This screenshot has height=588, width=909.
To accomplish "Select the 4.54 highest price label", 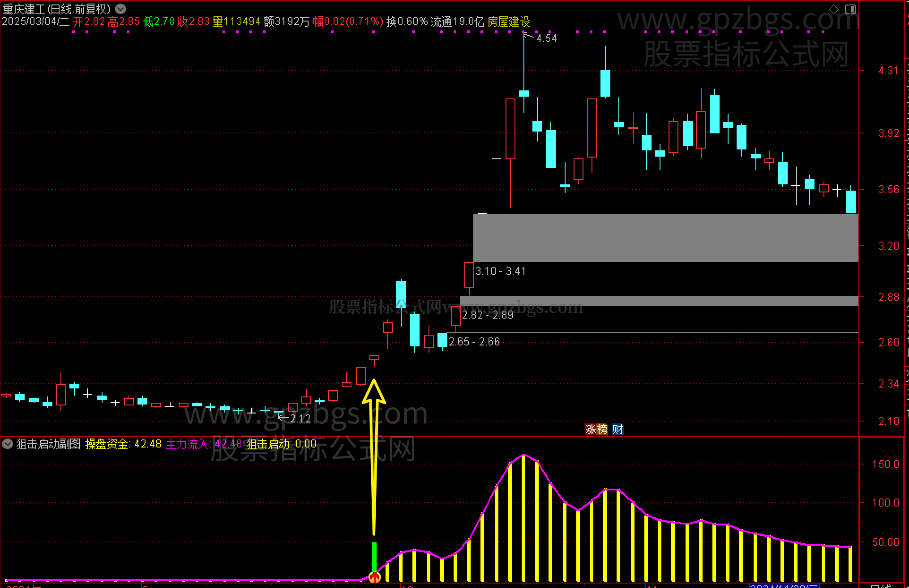I will coord(546,38).
